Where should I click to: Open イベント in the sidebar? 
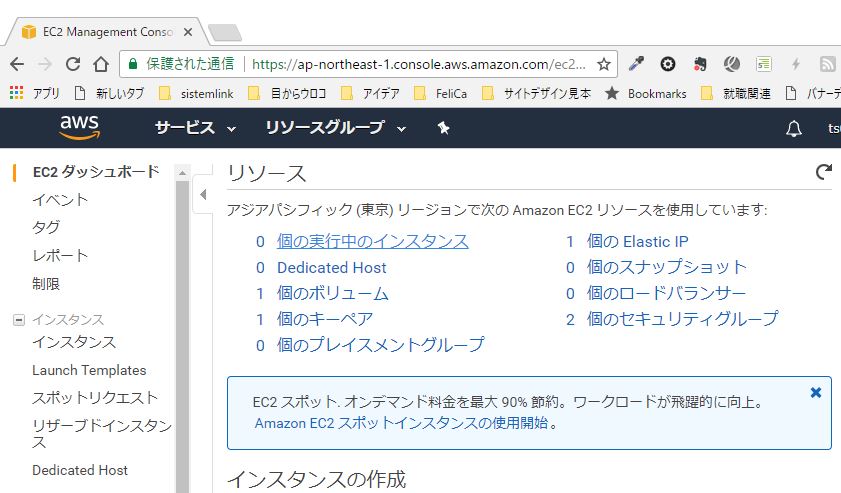coord(60,200)
